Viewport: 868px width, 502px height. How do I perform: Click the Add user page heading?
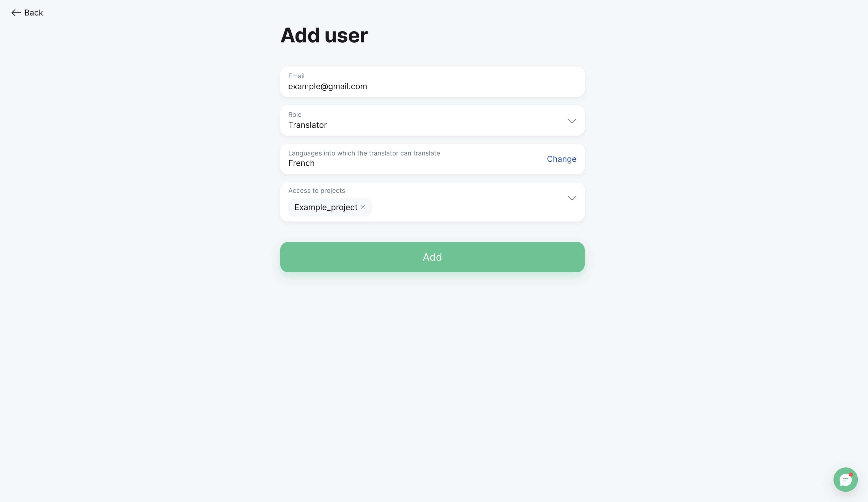[324, 35]
